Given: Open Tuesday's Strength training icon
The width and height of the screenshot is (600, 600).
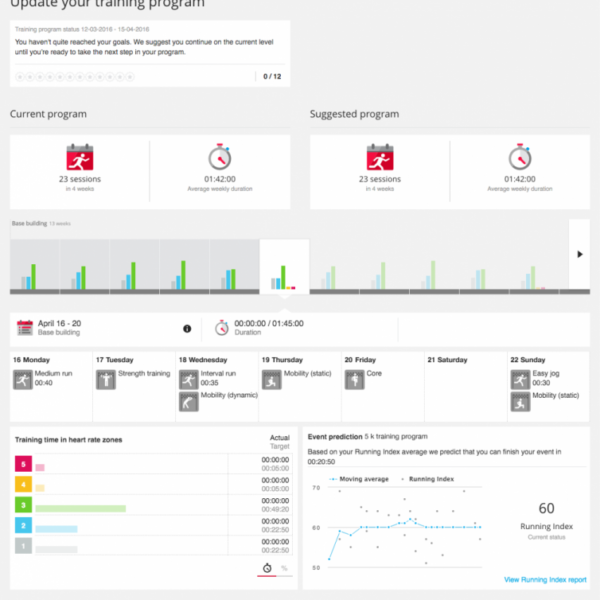Looking at the screenshot, I should click(105, 379).
